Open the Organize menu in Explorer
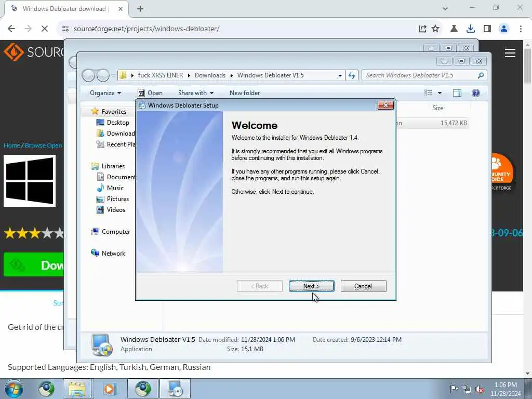Screen dimensions: 532x399 (105, 93)
